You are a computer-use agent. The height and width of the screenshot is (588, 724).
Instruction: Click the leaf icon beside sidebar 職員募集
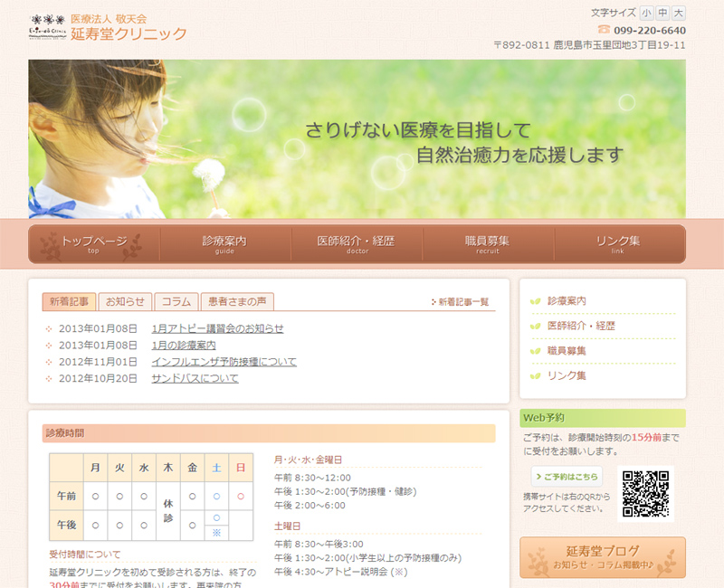[x=535, y=351]
